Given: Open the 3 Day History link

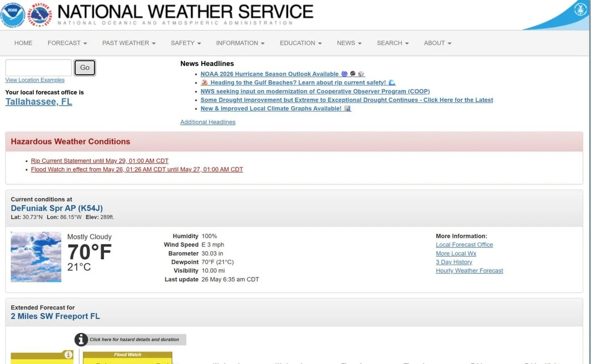Looking at the screenshot, I should pyautogui.click(x=454, y=262).
